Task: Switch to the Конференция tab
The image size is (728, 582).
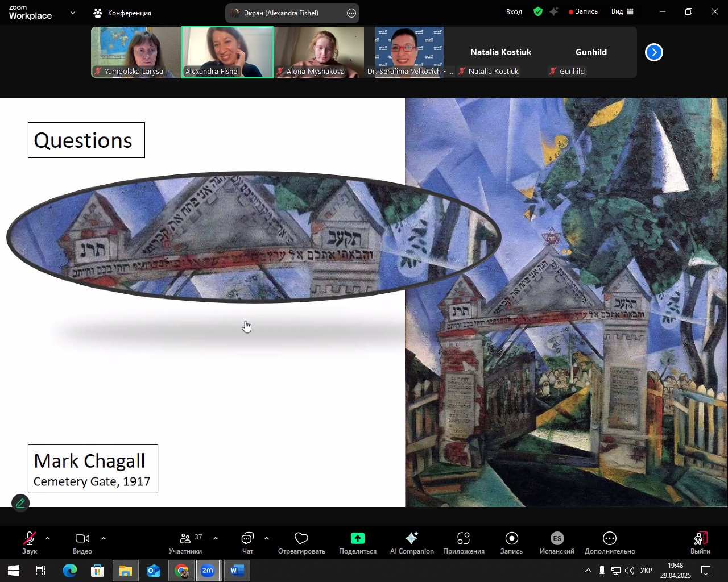Action: coord(123,13)
